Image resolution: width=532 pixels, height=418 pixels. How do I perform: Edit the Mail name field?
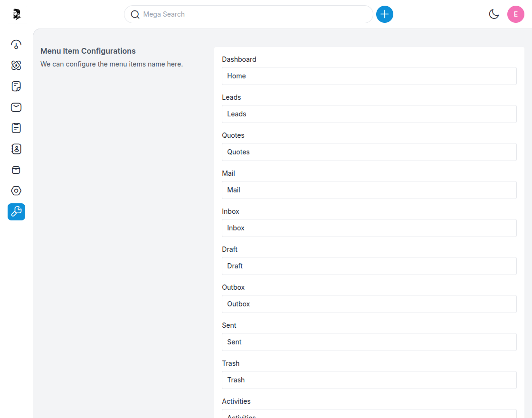click(369, 190)
